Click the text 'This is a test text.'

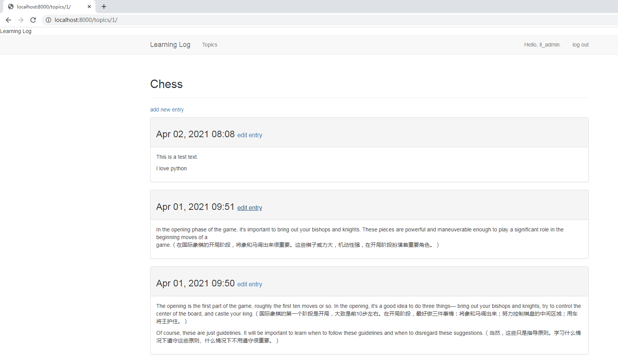[177, 157]
